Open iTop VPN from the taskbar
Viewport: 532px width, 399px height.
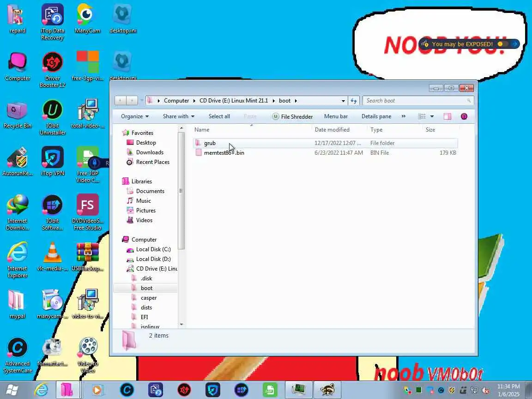[213, 390]
